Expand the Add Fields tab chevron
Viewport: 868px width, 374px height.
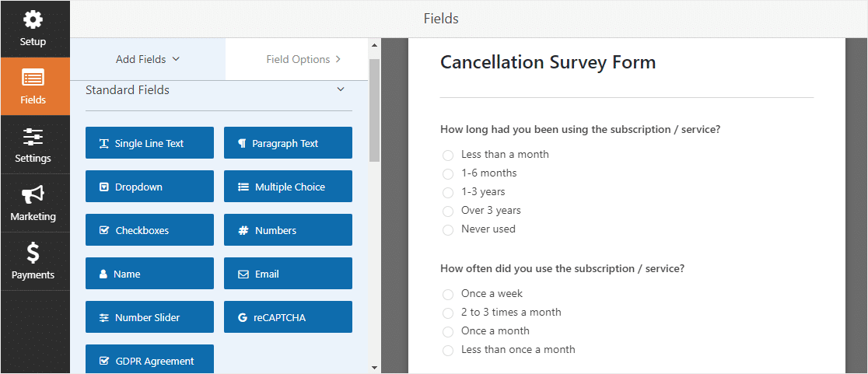(x=176, y=58)
